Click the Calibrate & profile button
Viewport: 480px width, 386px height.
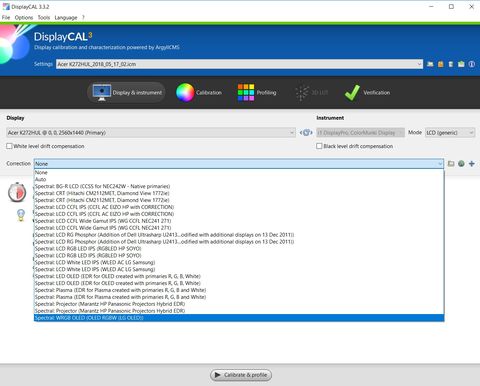point(241,375)
